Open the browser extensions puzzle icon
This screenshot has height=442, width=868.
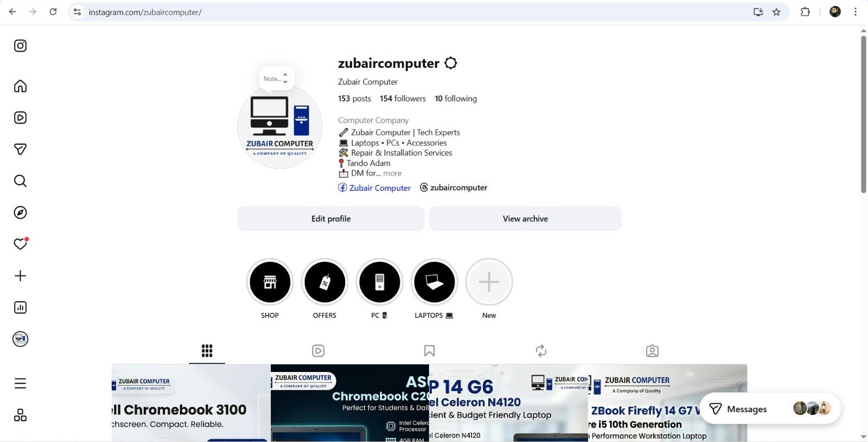[805, 12]
